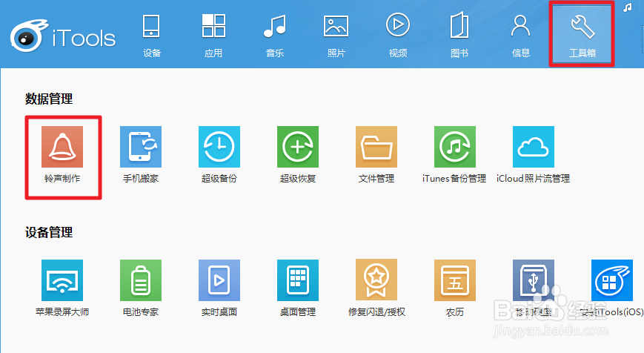
Task: Launch the 手机搬家 phone migration tool
Action: click(141, 147)
